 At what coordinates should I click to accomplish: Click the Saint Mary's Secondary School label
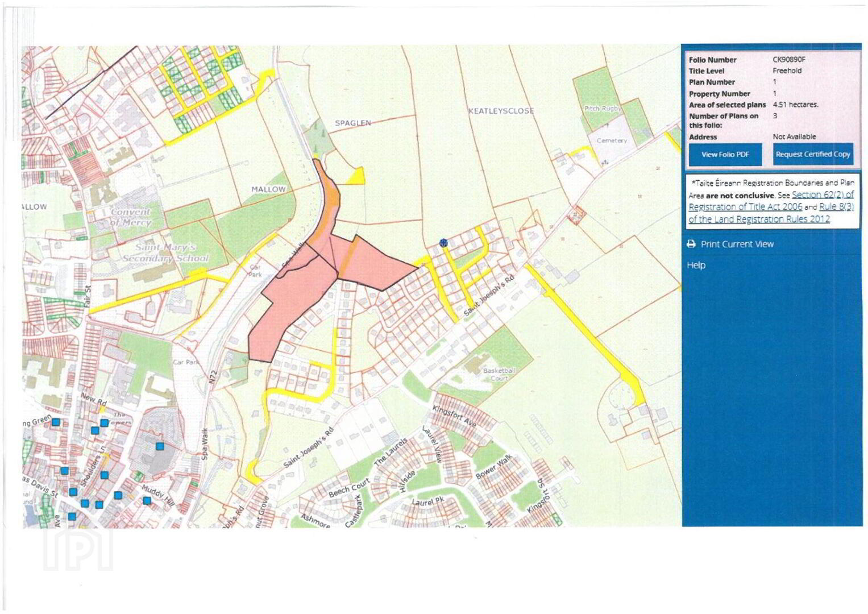pos(165,253)
